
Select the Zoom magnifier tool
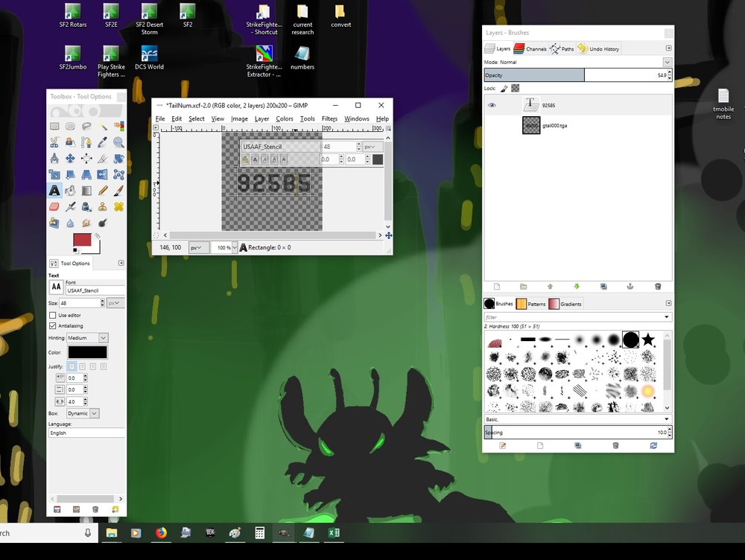(118, 142)
